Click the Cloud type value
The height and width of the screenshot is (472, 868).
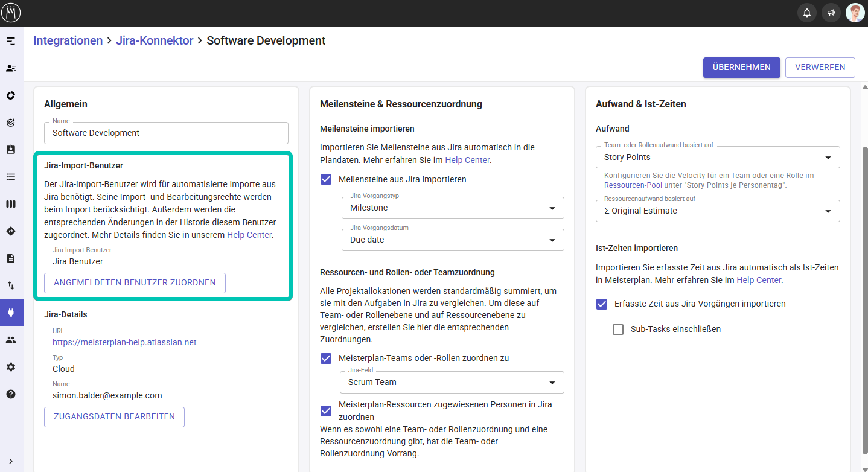tap(63, 369)
